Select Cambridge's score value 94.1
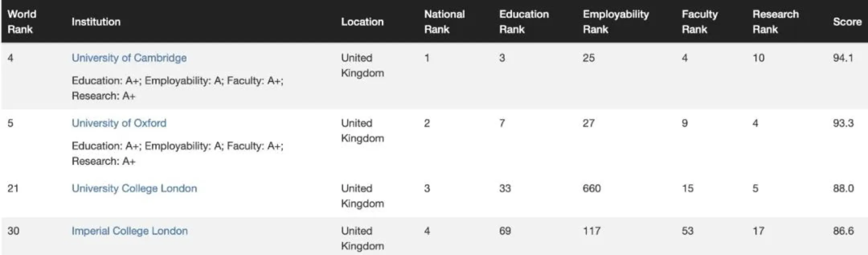Viewport: 868px width, 255px height. click(x=843, y=58)
